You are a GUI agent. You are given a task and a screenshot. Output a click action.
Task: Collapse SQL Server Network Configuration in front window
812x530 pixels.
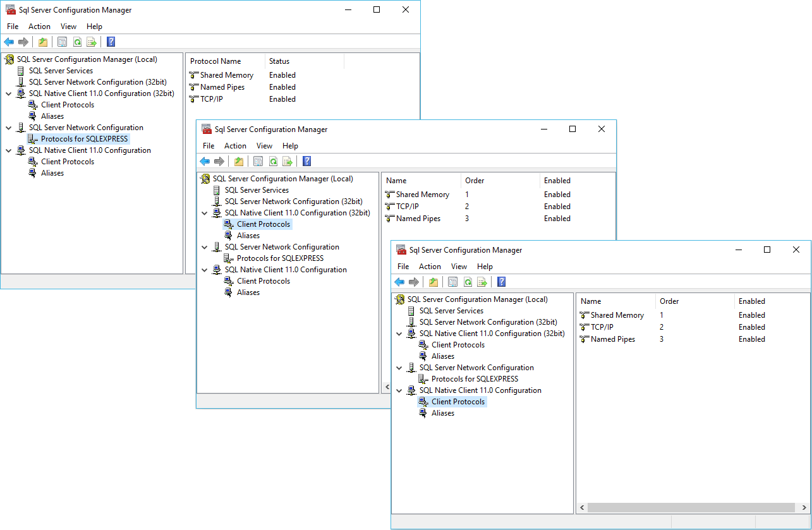coord(399,368)
